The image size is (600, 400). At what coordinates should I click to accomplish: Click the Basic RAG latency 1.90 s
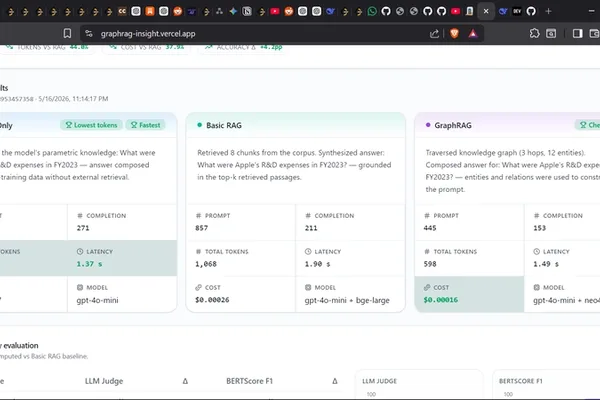(x=318, y=264)
